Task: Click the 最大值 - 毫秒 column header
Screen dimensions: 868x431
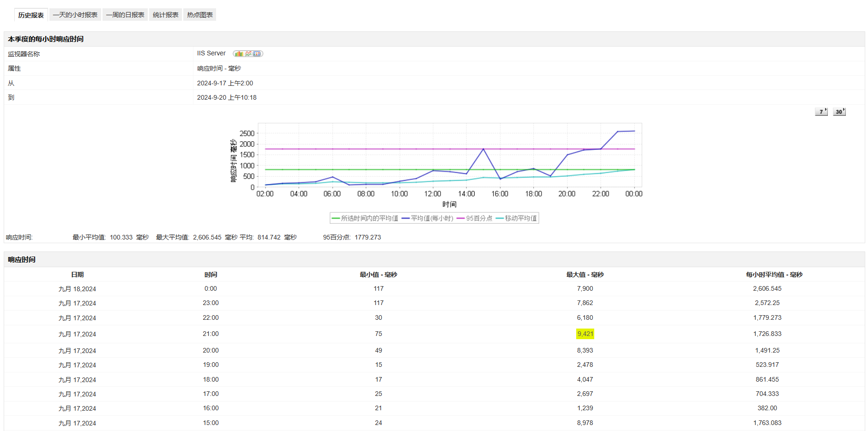Action: pos(585,275)
